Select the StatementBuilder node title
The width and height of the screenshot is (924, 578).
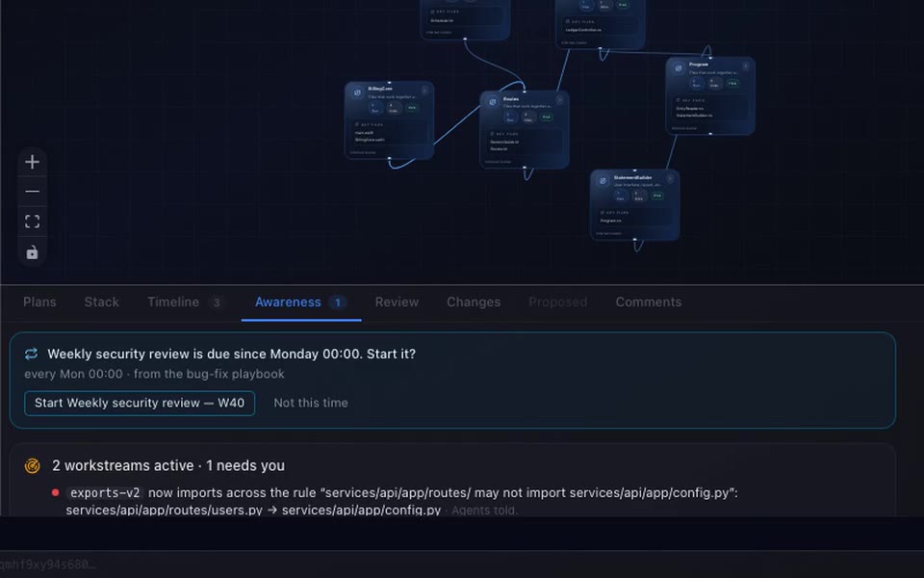click(x=633, y=177)
